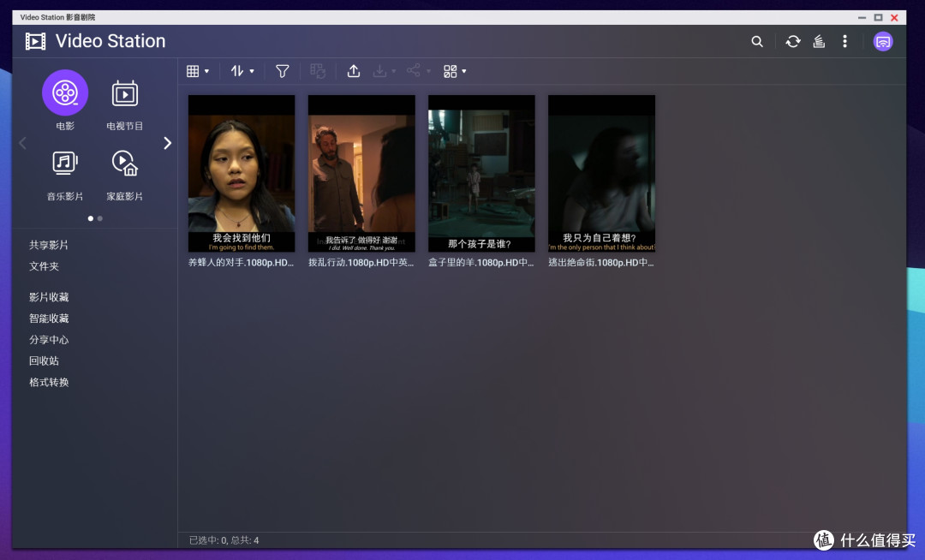Select the 盒子里的羊 video thumbnail

(x=481, y=173)
